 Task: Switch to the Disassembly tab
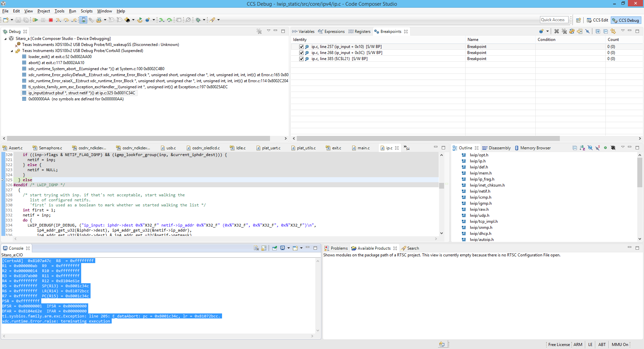496,148
